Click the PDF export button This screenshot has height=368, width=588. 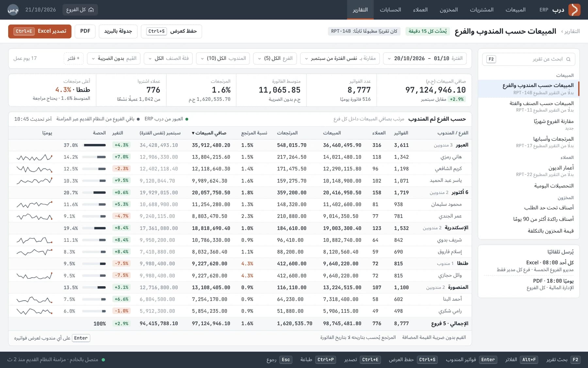85,31
